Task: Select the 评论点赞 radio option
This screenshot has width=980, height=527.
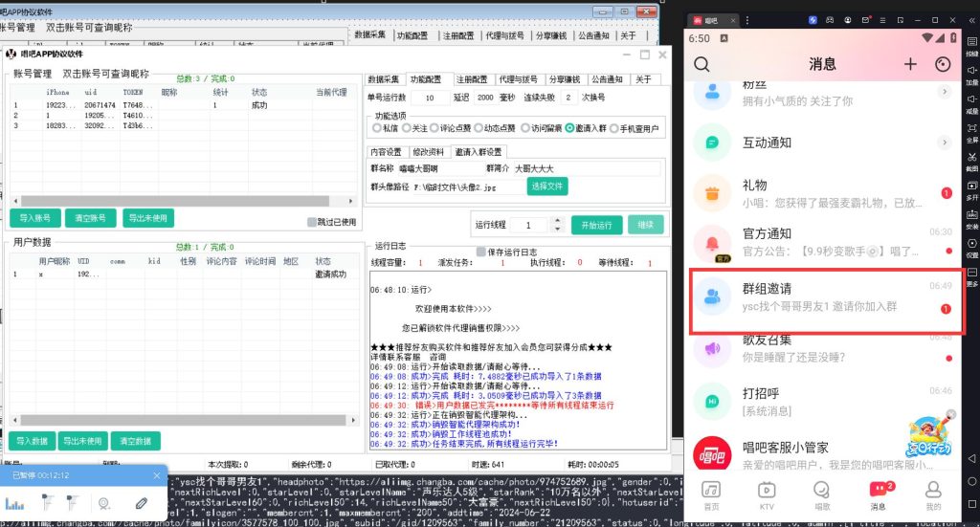Action: point(434,127)
